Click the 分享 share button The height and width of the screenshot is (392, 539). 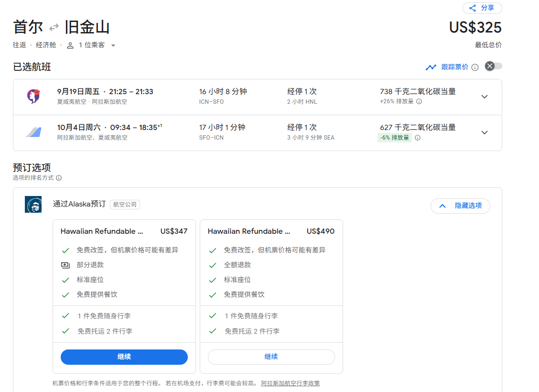(482, 8)
